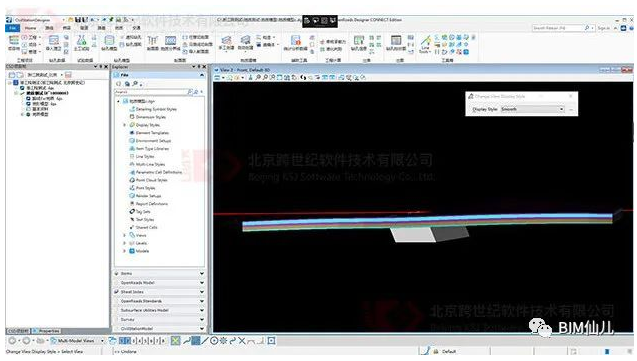Click Zoom In icon in View 2 toolbar
This screenshot has width=637, height=361.
point(258,77)
